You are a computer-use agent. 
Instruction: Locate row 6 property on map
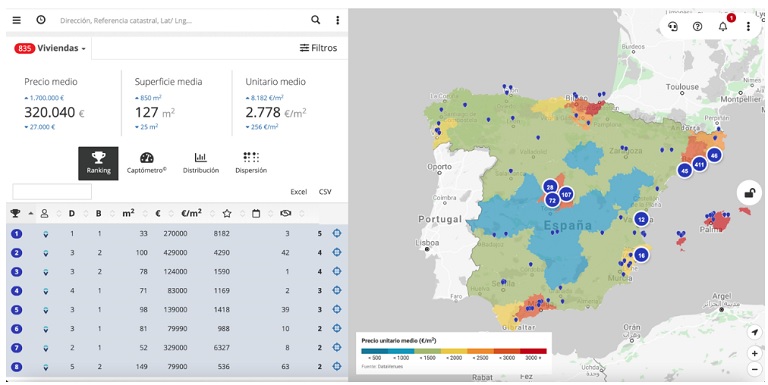(x=337, y=328)
